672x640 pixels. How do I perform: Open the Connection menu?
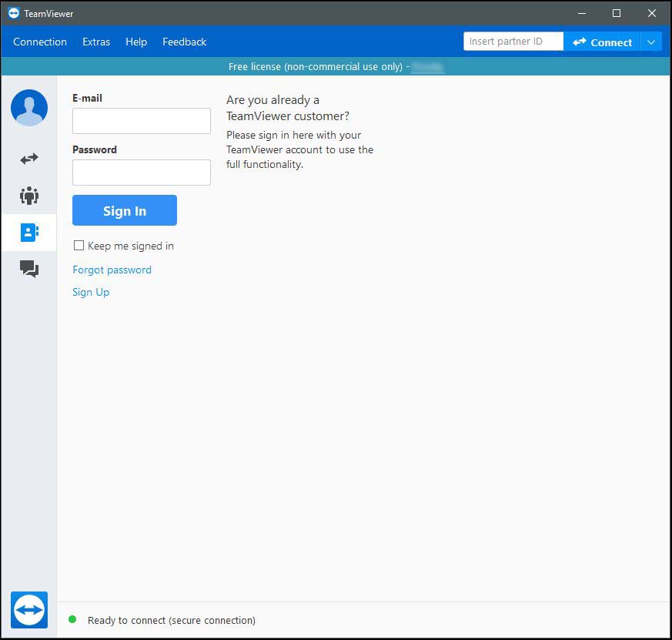point(40,42)
